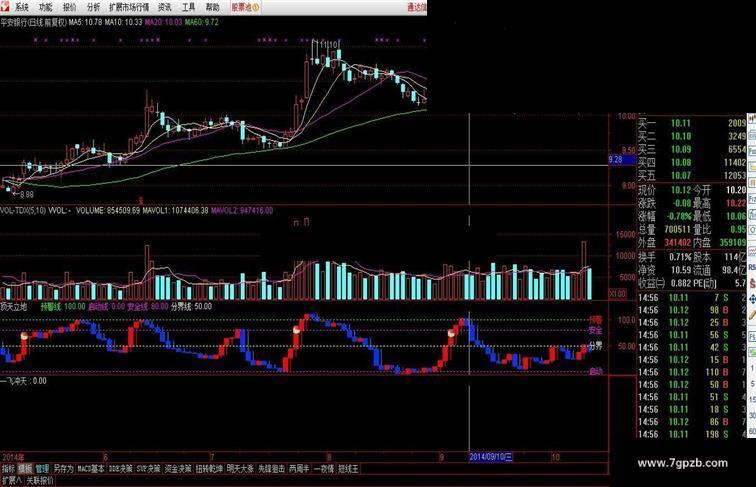The height and width of the screenshot is (487, 756).
Task: Switch to MACD基本 template
Action: (x=91, y=468)
